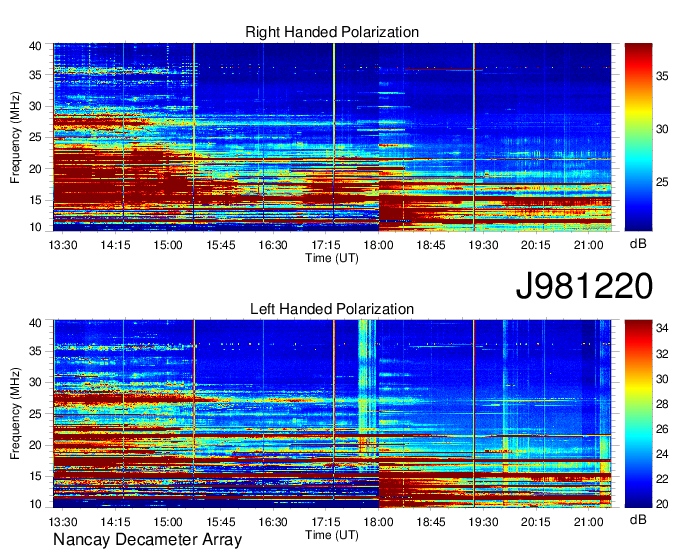Click the "Nancay Decameter Array" caption
This screenshot has height=552, width=680.
click(147, 540)
